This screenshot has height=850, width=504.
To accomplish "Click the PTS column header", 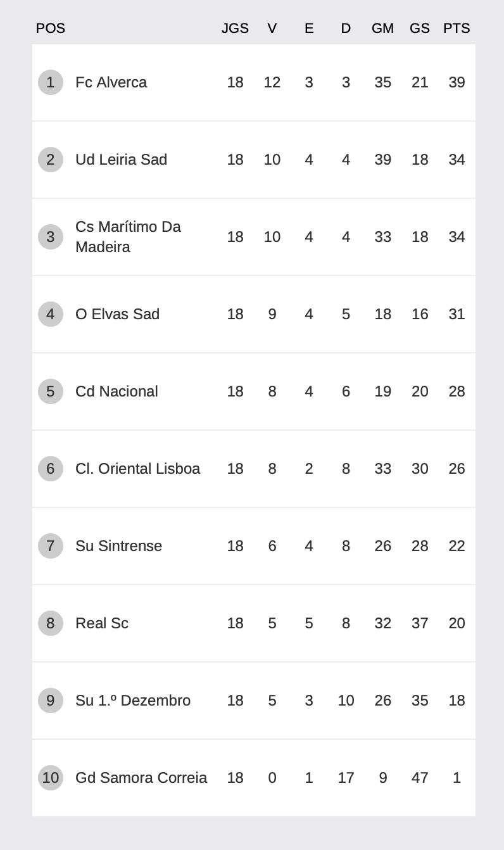I will coord(457,29).
